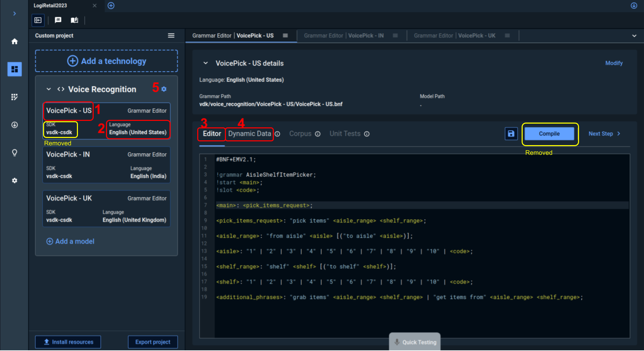
Task: Open Voice Recognition settings gear icon
Action: 164,89
